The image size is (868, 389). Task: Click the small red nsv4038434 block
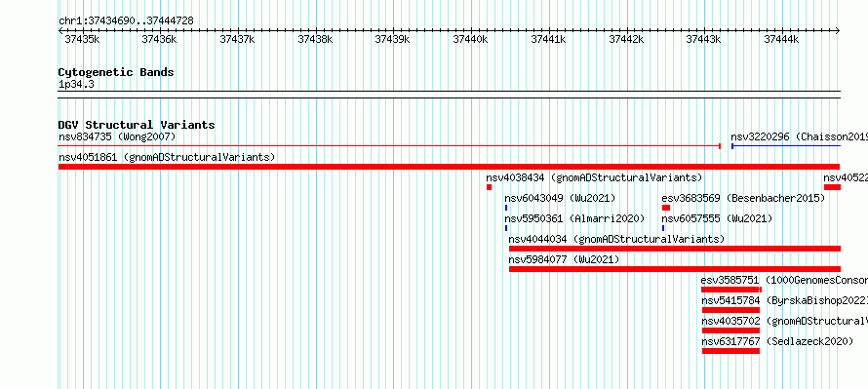(x=490, y=187)
